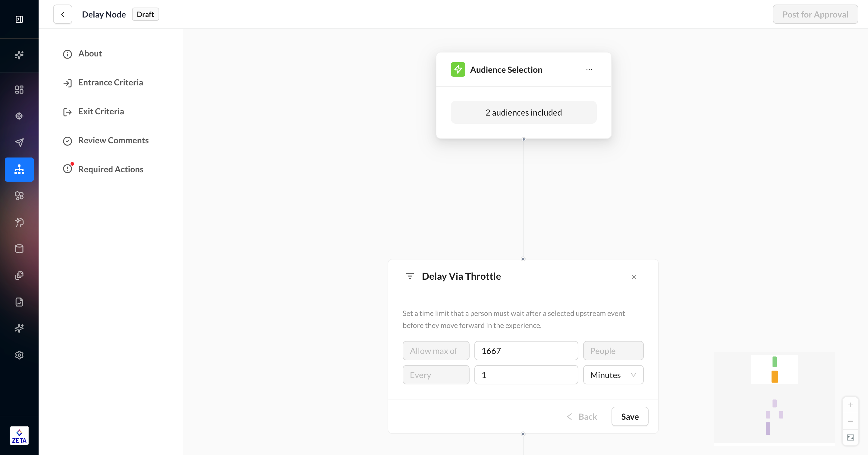Open the report document icon in sidebar
The image size is (868, 455).
point(19,302)
